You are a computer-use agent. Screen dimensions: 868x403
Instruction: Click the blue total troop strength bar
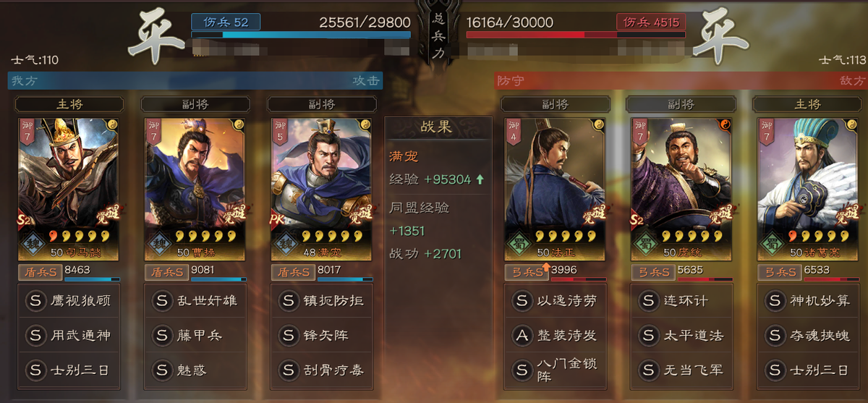301,34
